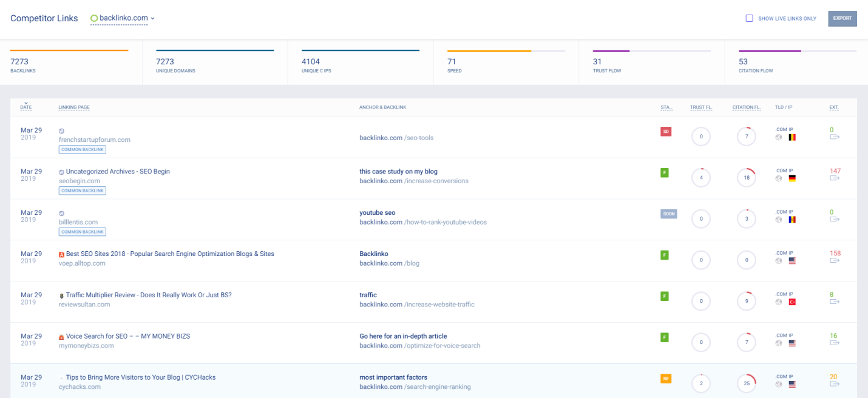Open Traffic Multiplier Review link
Image resolution: width=868 pixels, height=398 pixels.
149,295
